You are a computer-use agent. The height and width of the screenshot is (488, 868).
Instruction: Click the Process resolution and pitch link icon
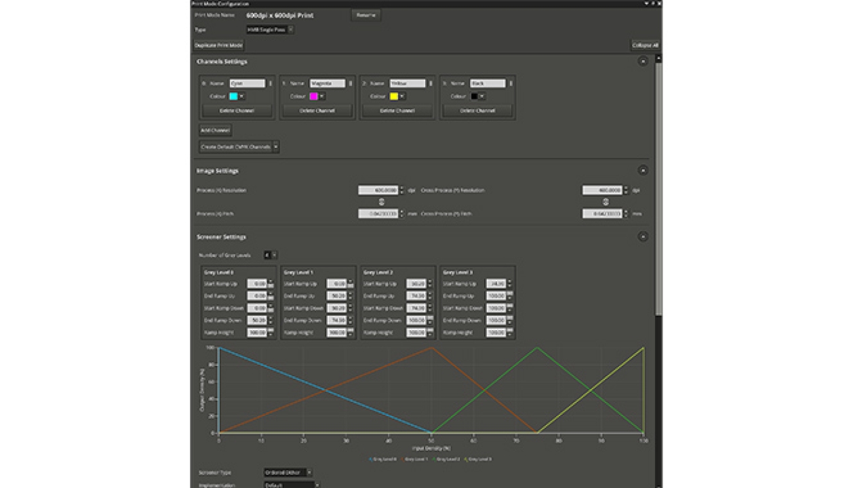381,202
